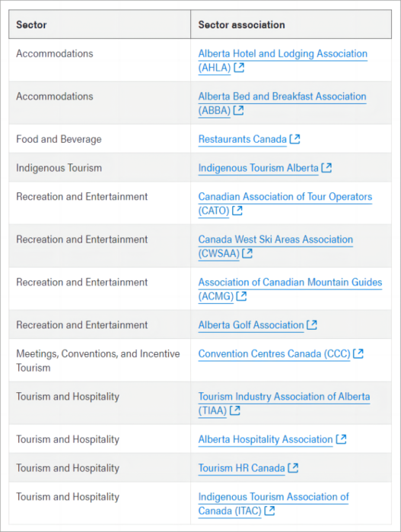401x532 pixels.
Task: Click external link icon next to (AHLA)
Action: (239, 68)
